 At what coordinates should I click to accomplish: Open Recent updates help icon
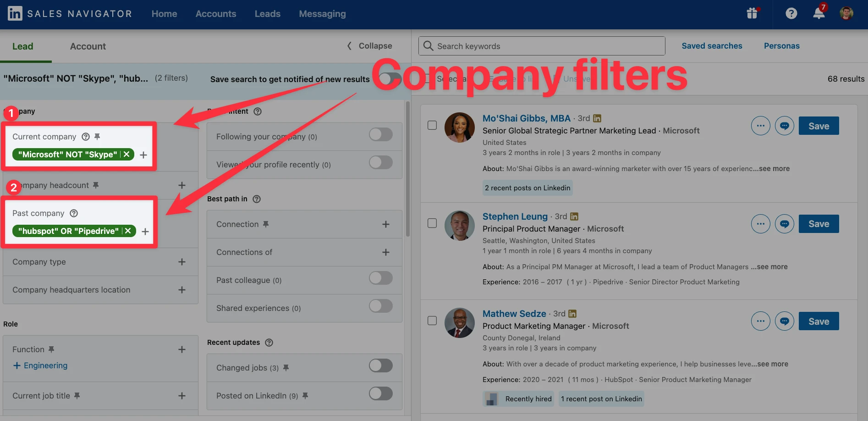point(269,343)
